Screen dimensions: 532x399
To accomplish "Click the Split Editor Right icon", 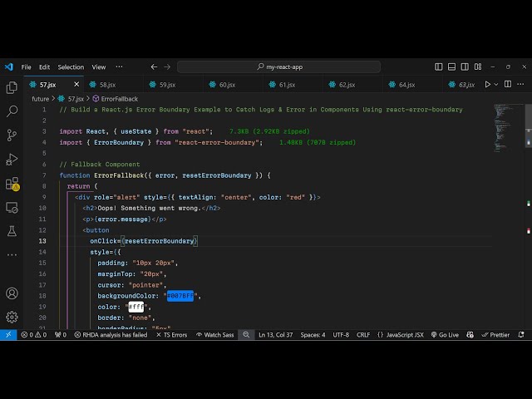I will point(509,84).
